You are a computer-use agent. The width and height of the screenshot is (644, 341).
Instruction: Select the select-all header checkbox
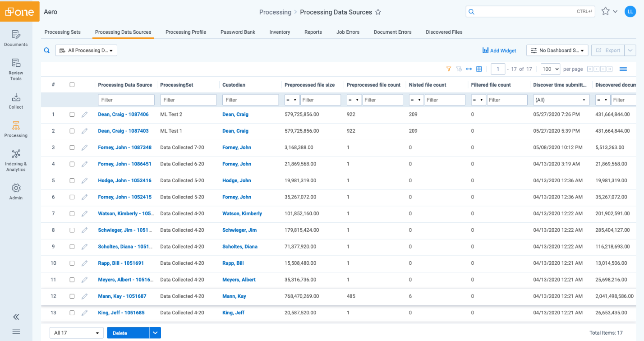click(x=72, y=85)
